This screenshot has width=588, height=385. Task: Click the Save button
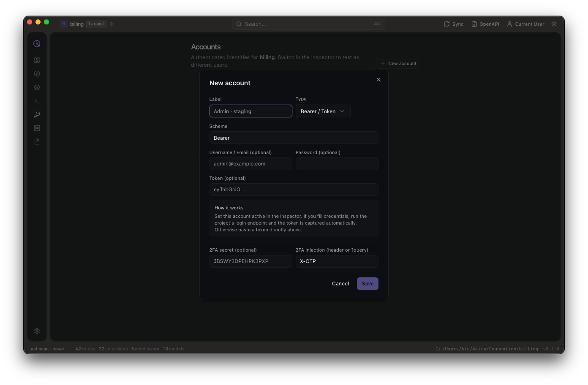pos(367,284)
